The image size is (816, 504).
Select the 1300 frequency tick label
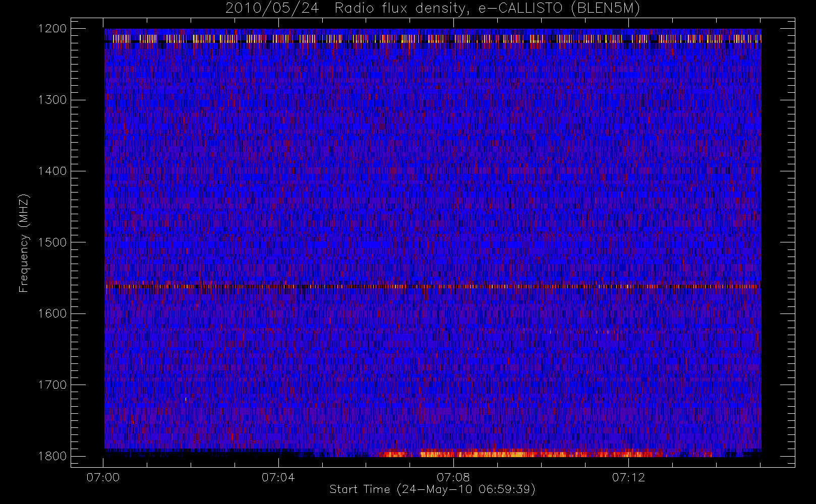coord(52,100)
